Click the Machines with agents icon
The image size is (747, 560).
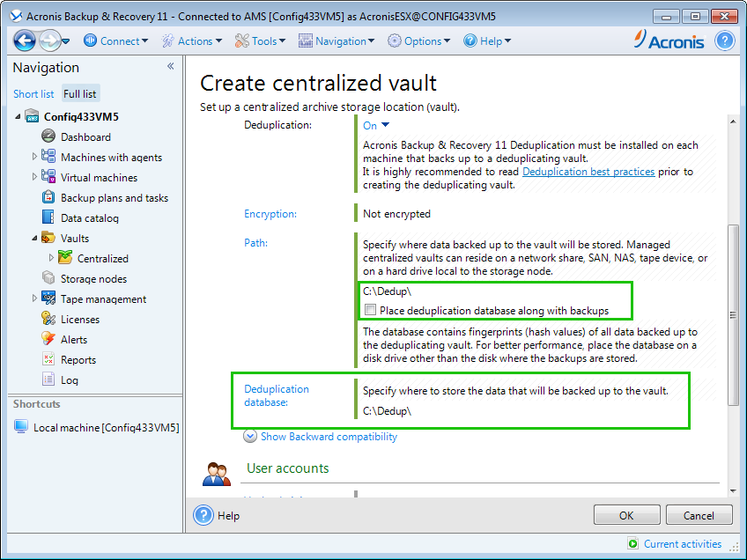click(x=48, y=156)
